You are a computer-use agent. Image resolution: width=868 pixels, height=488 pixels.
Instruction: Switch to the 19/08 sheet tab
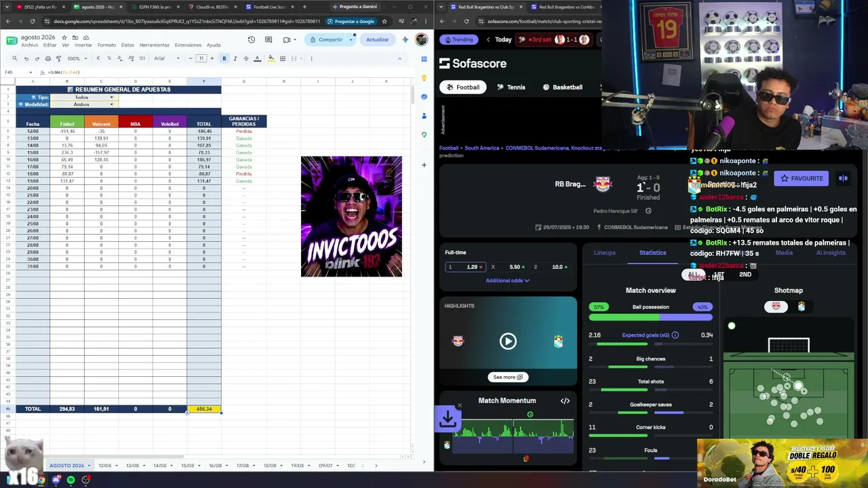(297, 466)
